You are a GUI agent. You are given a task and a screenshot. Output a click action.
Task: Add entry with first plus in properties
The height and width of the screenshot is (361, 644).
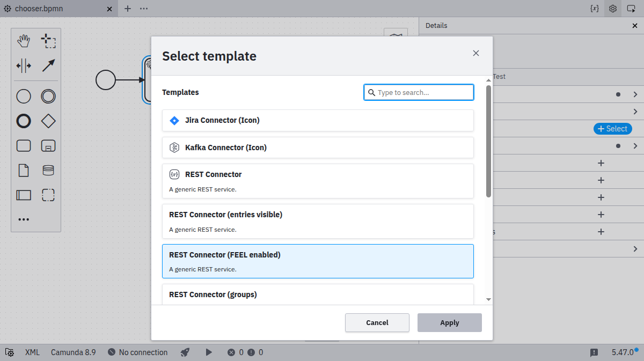(601, 163)
